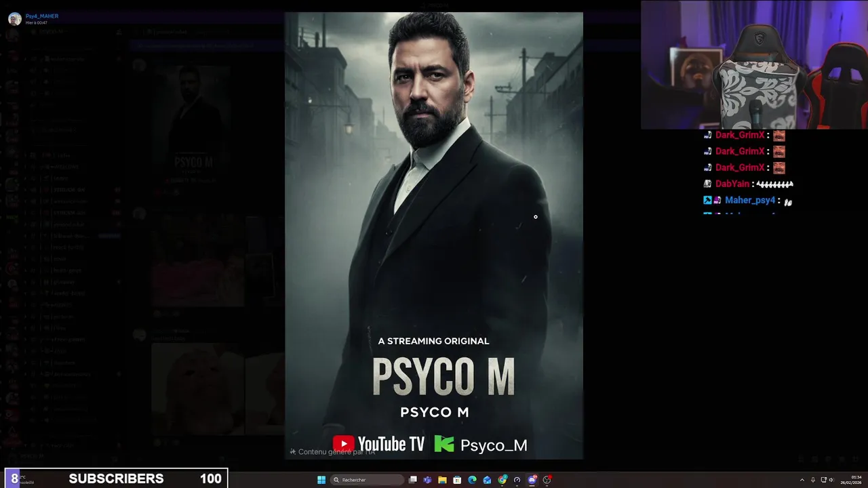Switch to Discord in the taskbar

[532, 480]
